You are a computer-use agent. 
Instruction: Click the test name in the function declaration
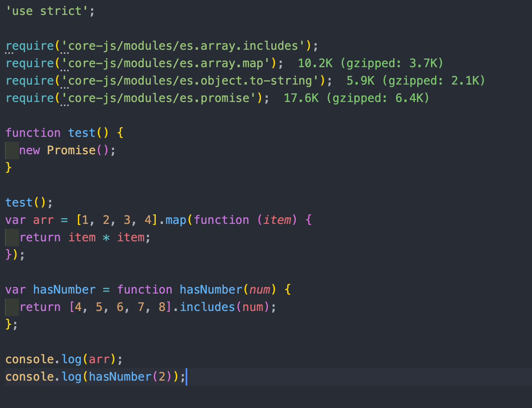[82, 133]
